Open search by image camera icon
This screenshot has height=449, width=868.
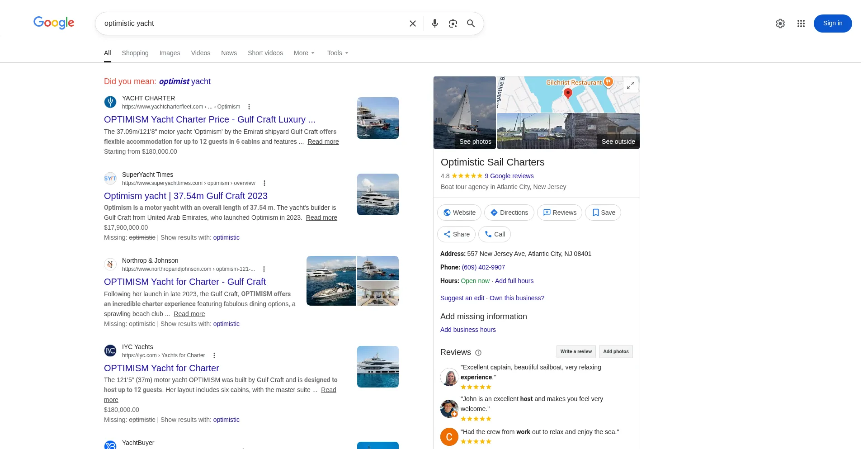[x=453, y=24]
